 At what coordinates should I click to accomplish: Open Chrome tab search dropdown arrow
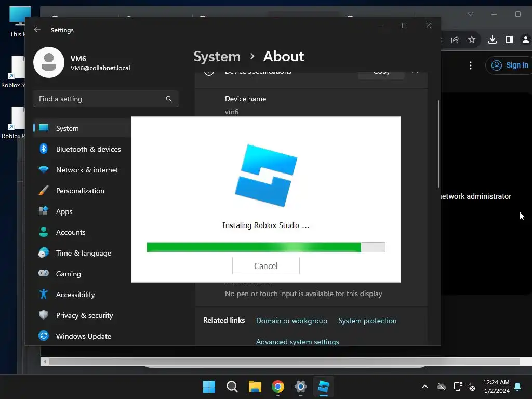(470, 14)
